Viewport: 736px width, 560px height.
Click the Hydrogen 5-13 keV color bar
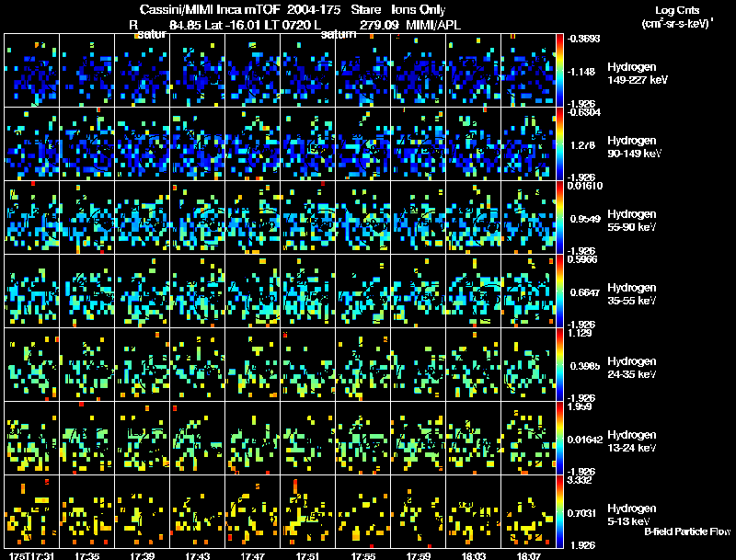(559, 511)
